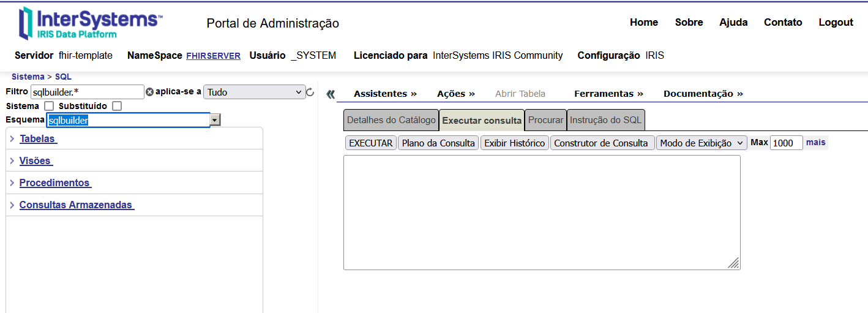Click the FHIRSERVER namespace link

pyautogui.click(x=213, y=56)
